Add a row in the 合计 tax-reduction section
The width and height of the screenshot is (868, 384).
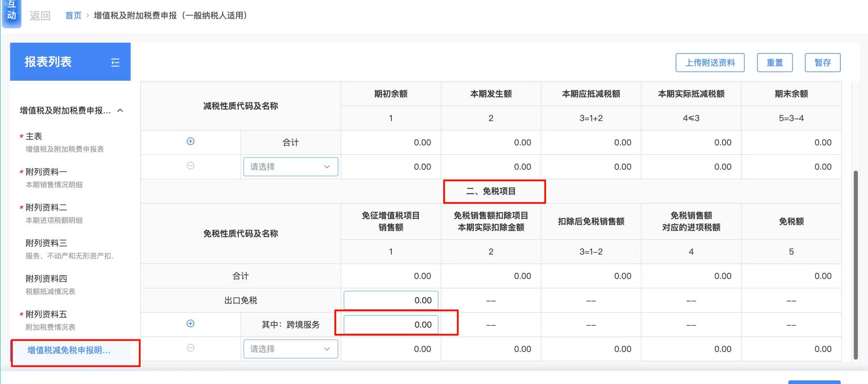190,141
